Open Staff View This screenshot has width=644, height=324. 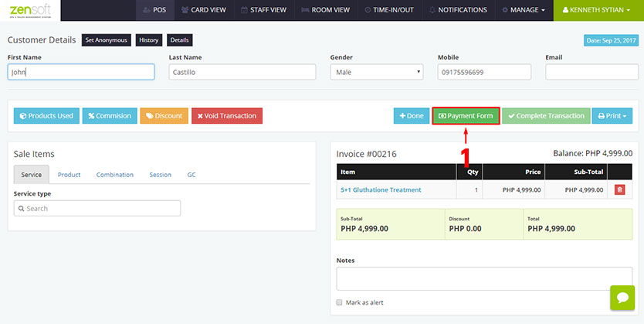coord(264,10)
